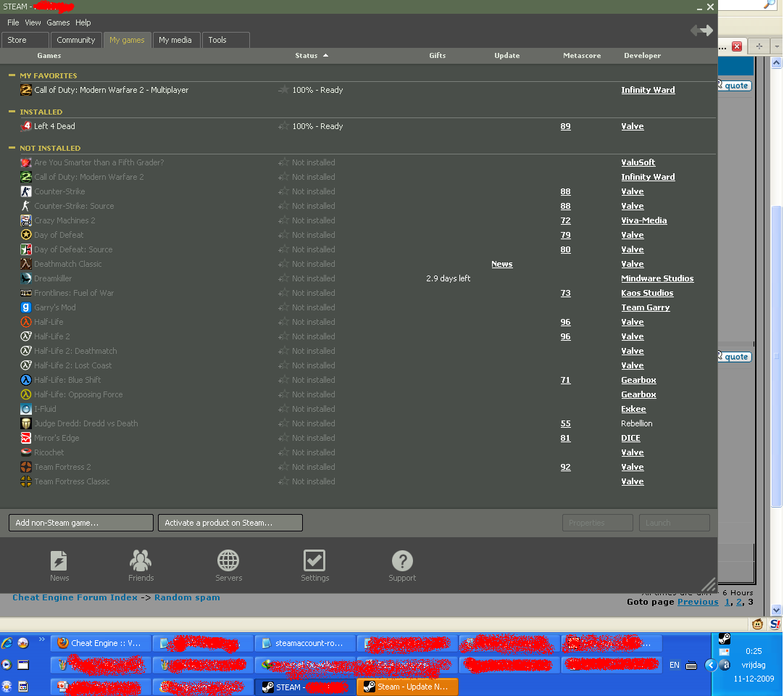Open the News link for Deathmatch Classic
Screen dimensions: 784x696
click(501, 264)
